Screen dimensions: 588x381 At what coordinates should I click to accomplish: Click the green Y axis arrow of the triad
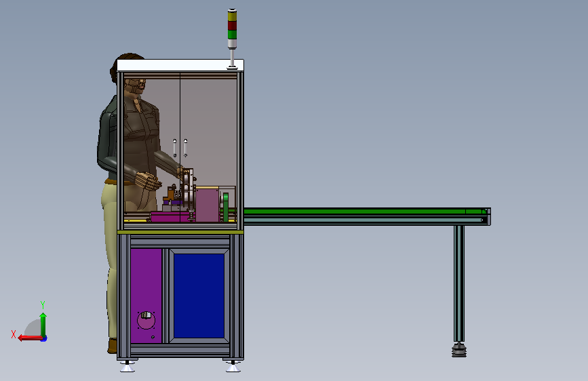(x=43, y=324)
